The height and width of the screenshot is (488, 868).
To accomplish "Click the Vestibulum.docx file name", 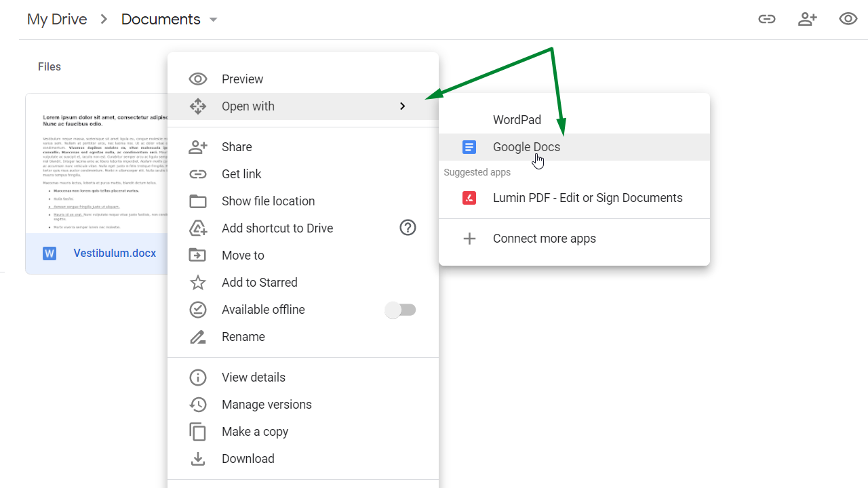I will coord(115,253).
